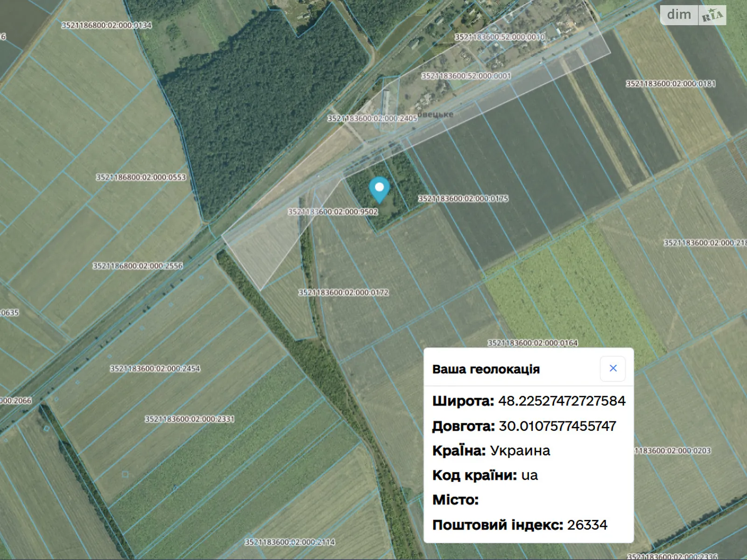Click parcel label 3521186800:02:000:2556
The image size is (747, 560).
point(138,266)
